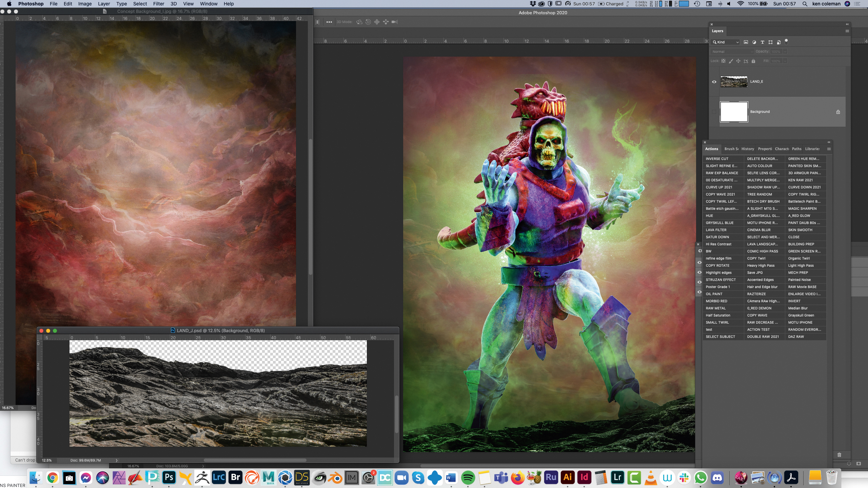Click the 3D zoom video camera icon
Viewport: 868px width, 488px height.
395,22
